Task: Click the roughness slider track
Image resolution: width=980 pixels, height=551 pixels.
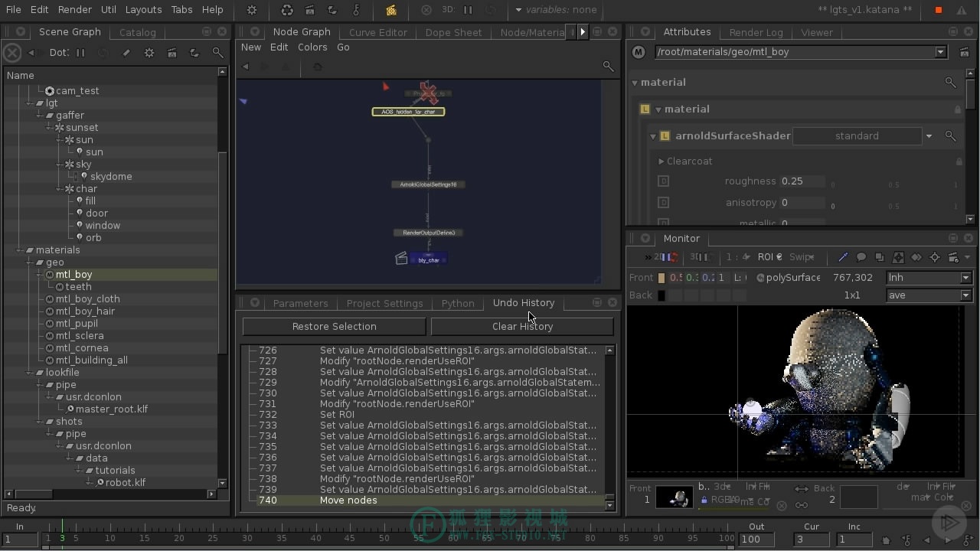Action: pos(894,182)
